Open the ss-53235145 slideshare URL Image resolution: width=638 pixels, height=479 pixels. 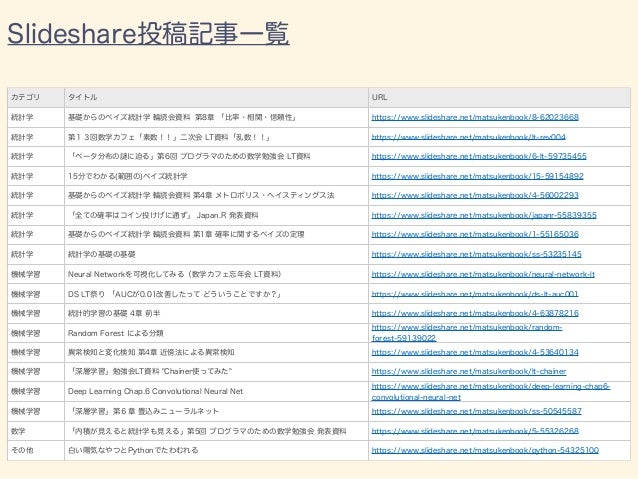476,254
